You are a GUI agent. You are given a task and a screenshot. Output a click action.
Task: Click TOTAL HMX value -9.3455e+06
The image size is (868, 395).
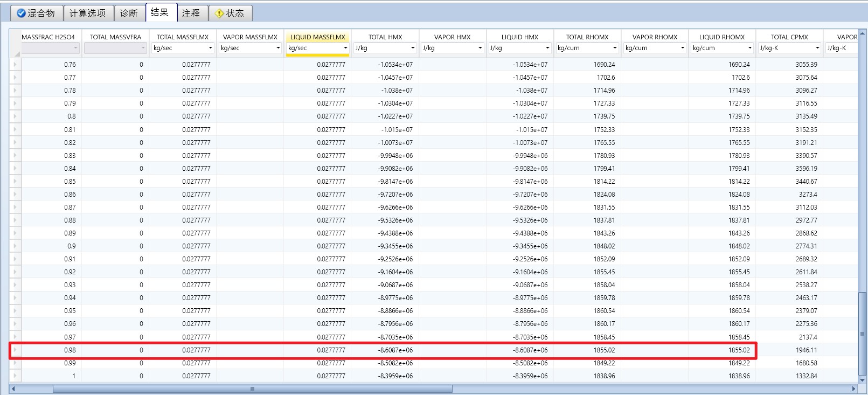[x=395, y=246]
